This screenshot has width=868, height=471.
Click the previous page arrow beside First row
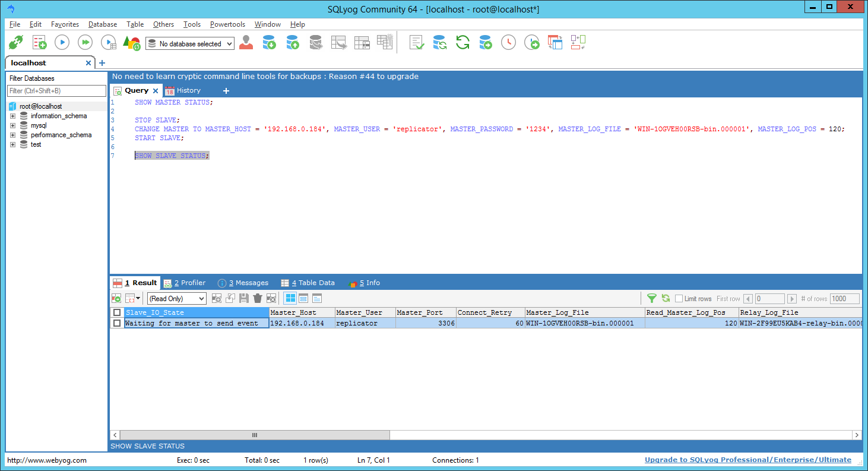(x=748, y=299)
